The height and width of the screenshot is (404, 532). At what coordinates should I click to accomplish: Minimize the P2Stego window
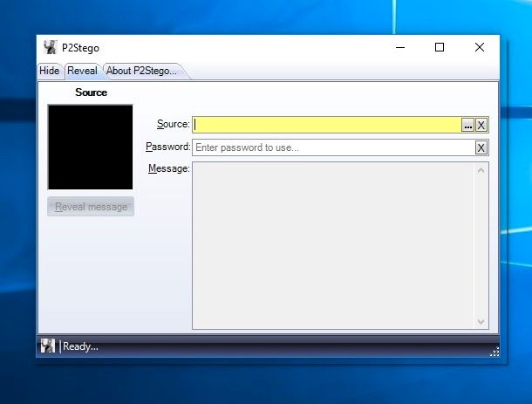[x=400, y=47]
